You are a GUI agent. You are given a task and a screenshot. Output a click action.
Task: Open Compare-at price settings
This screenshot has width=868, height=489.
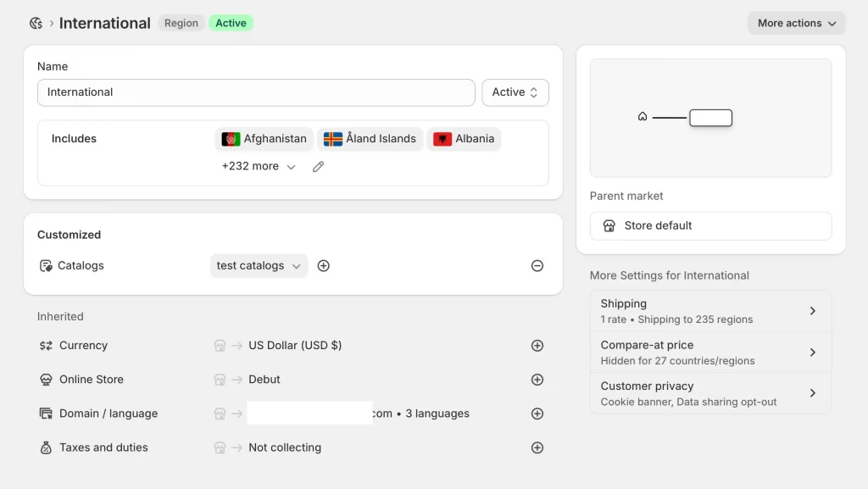pyautogui.click(x=710, y=353)
